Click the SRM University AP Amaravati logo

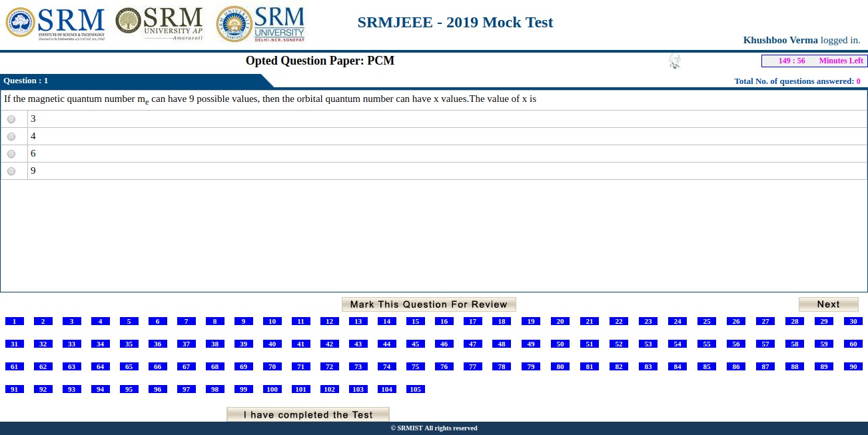[x=159, y=23]
